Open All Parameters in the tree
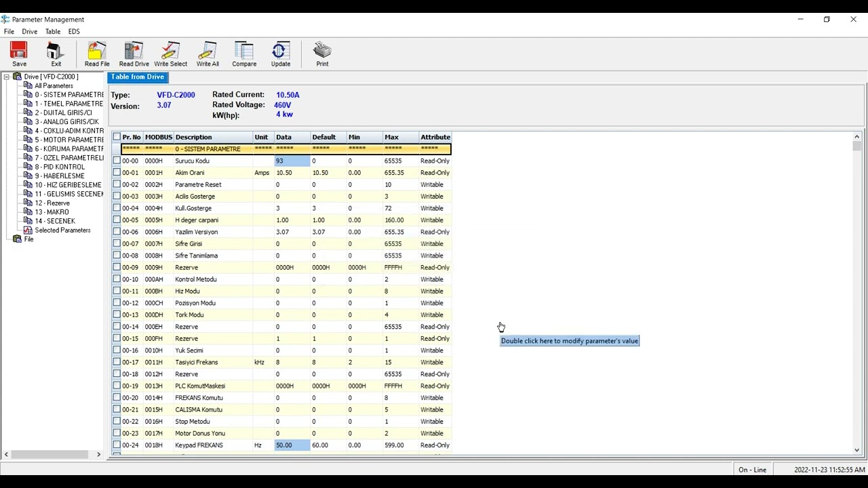 pyautogui.click(x=54, y=86)
